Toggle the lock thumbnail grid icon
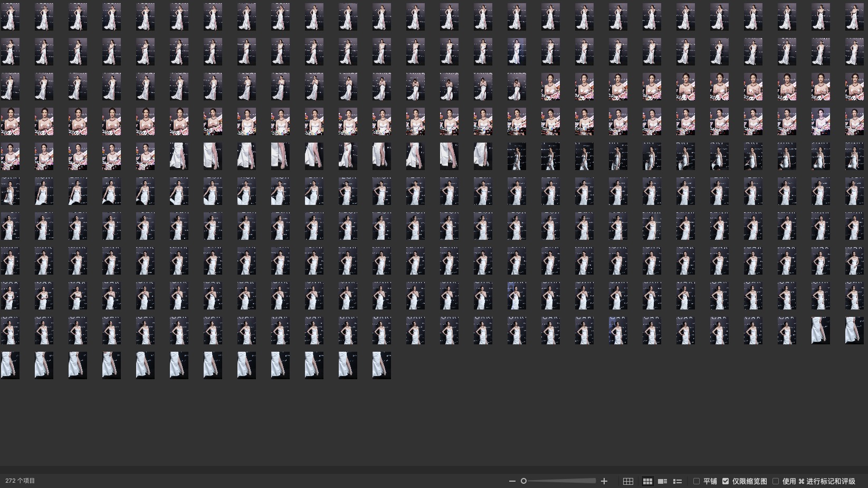 tap(628, 481)
